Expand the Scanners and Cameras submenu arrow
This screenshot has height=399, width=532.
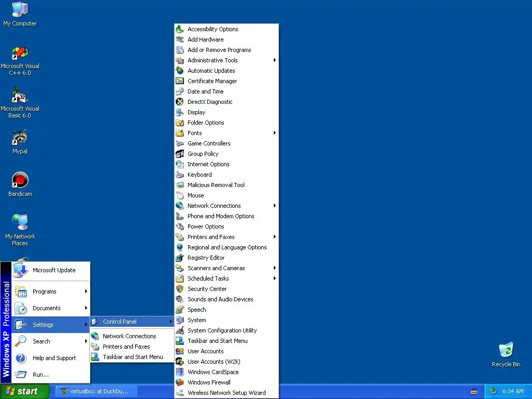coord(274,268)
